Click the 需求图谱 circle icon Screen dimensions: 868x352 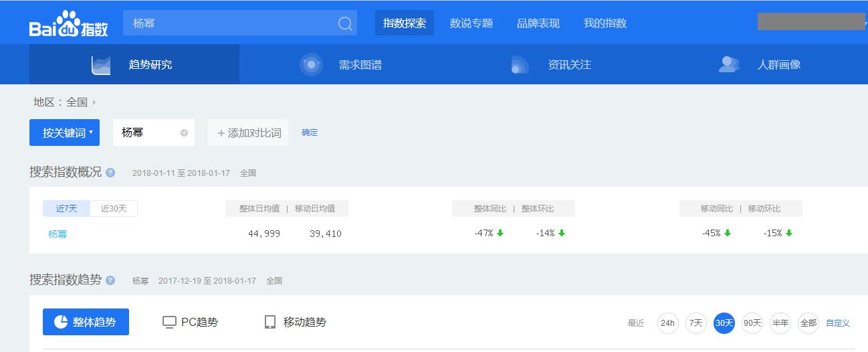311,65
